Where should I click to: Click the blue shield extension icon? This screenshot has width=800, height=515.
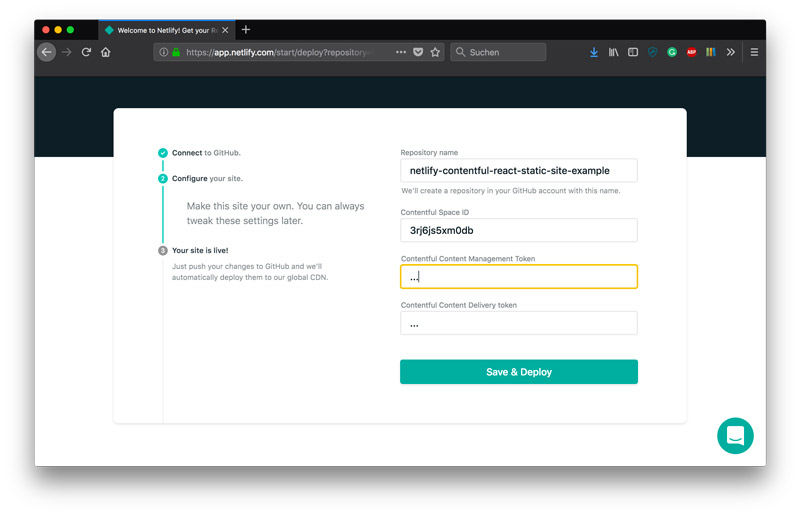tap(652, 52)
